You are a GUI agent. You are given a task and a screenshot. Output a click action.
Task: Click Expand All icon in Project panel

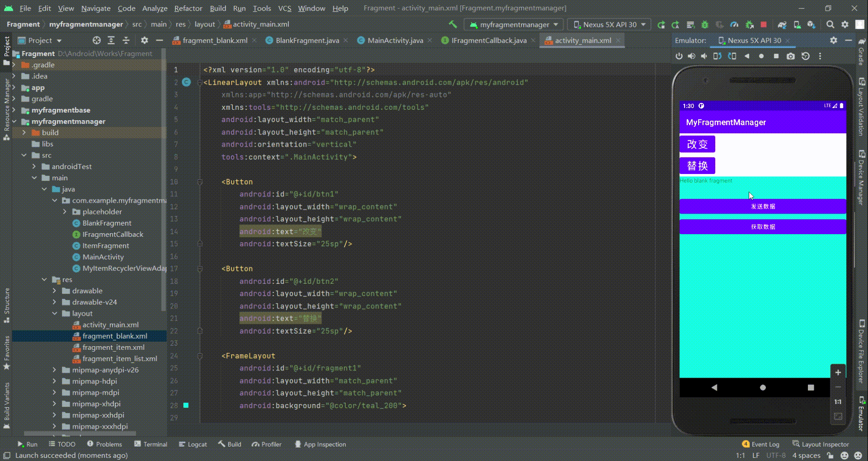[x=111, y=40]
